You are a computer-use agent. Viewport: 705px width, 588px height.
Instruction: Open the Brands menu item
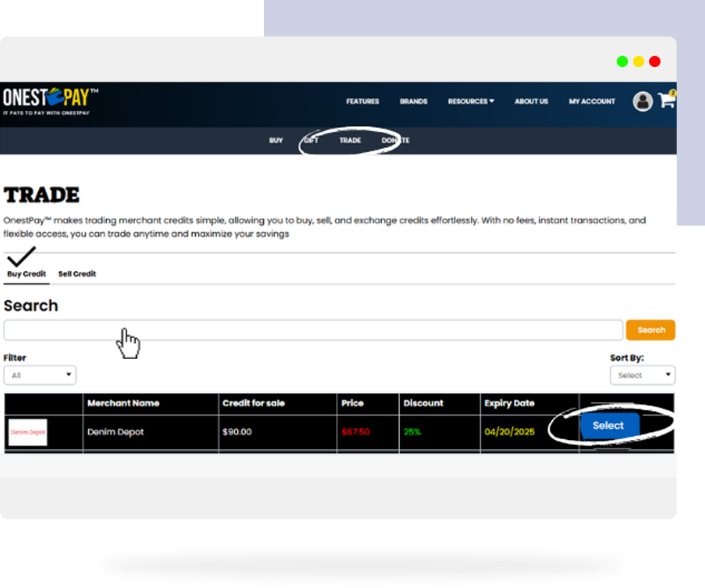tap(414, 101)
